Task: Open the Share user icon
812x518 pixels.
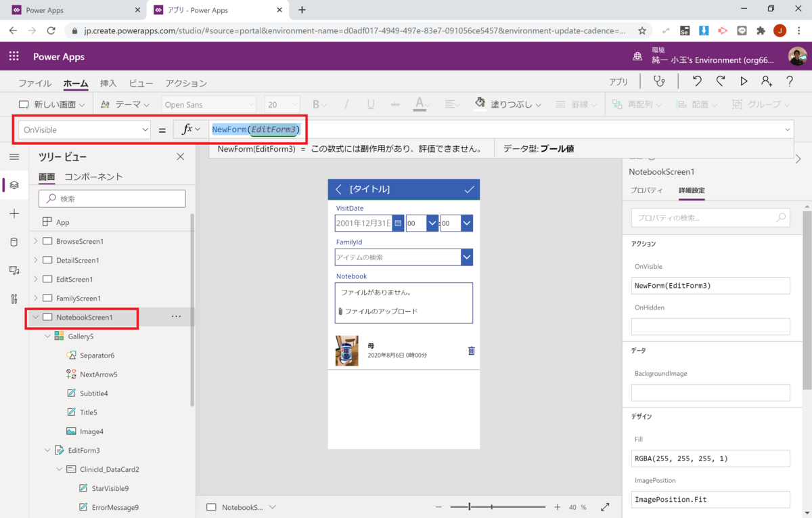Action: 767,81
